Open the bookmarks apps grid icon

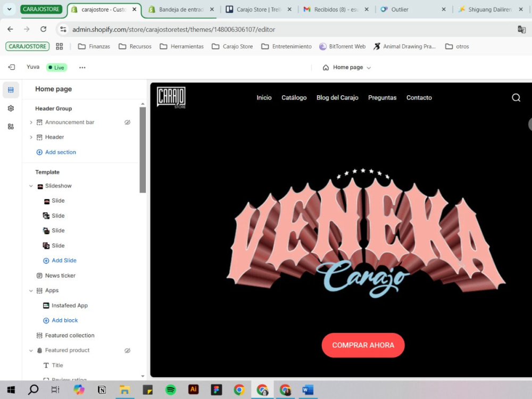click(60, 46)
